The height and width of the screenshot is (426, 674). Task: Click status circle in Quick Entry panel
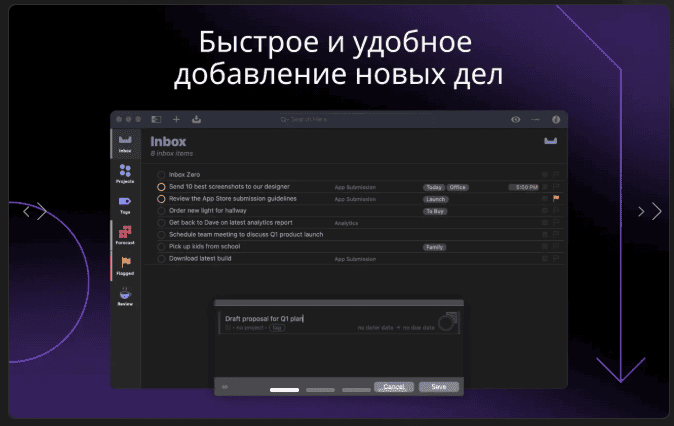(447, 322)
